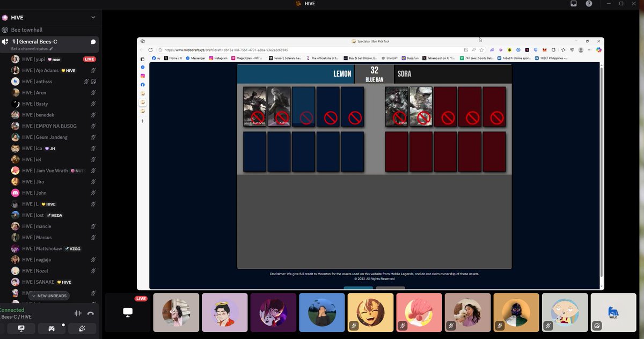Select tile of woman holding dog
644x339 pixels.
coord(467,312)
